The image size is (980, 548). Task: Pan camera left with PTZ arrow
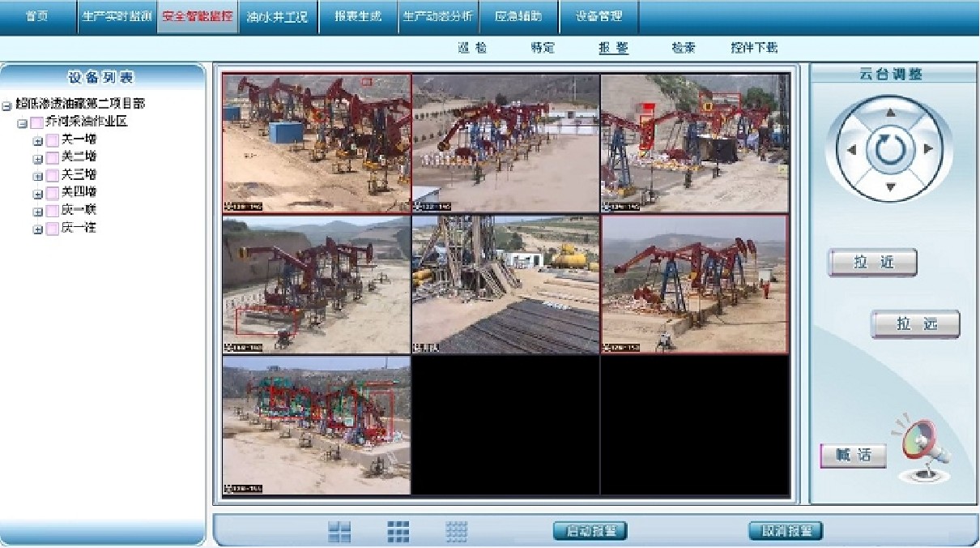851,150
